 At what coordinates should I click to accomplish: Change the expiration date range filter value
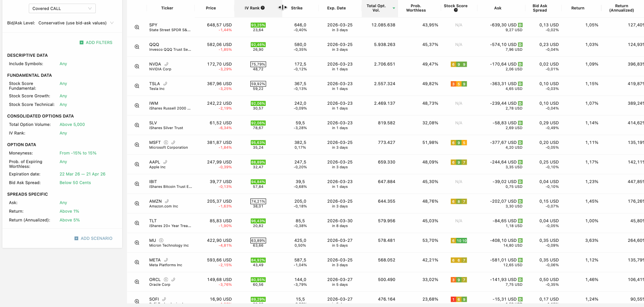(82, 174)
